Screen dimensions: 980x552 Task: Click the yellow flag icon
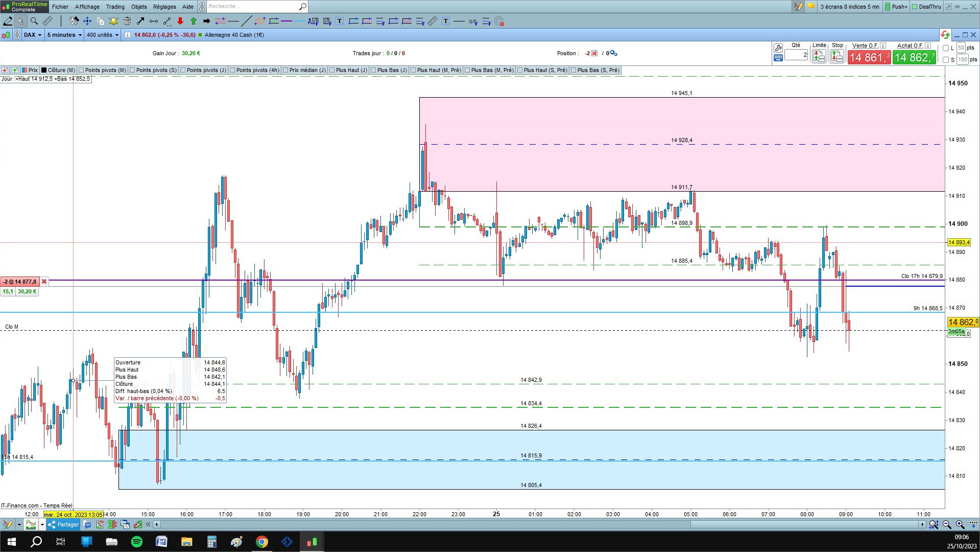811,7
